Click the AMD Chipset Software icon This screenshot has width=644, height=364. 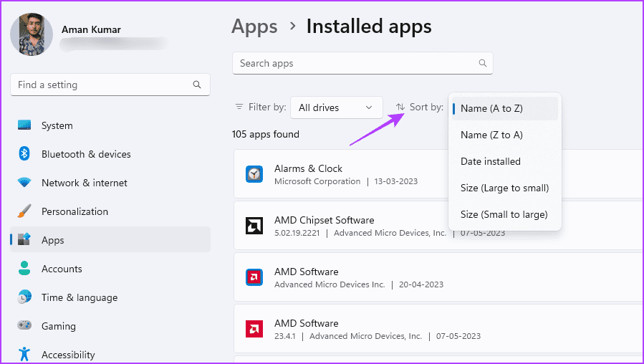pyautogui.click(x=254, y=226)
